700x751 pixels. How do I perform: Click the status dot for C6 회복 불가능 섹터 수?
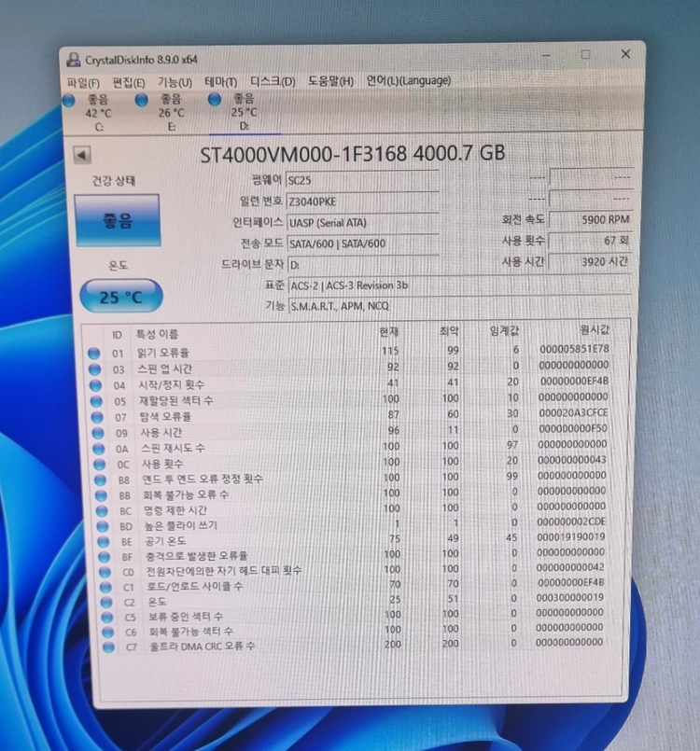[108, 633]
